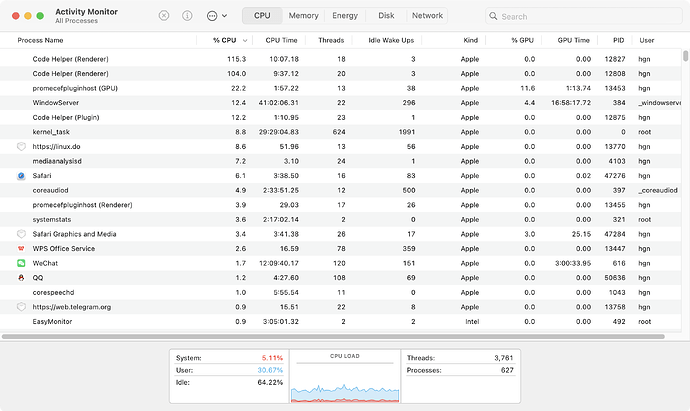Image resolution: width=690 pixels, height=411 pixels.
Task: Select the Disk tab
Action: [386, 15]
